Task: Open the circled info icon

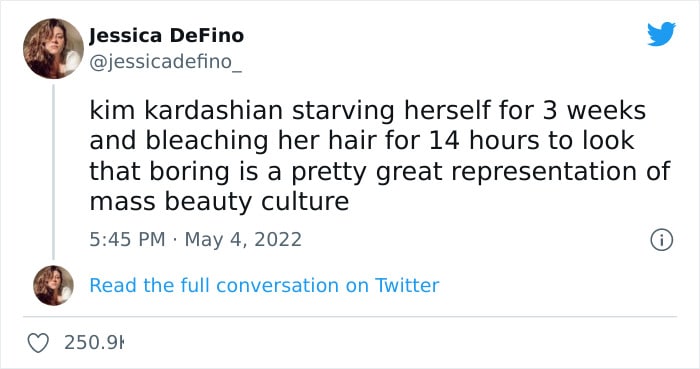Action: click(x=661, y=240)
